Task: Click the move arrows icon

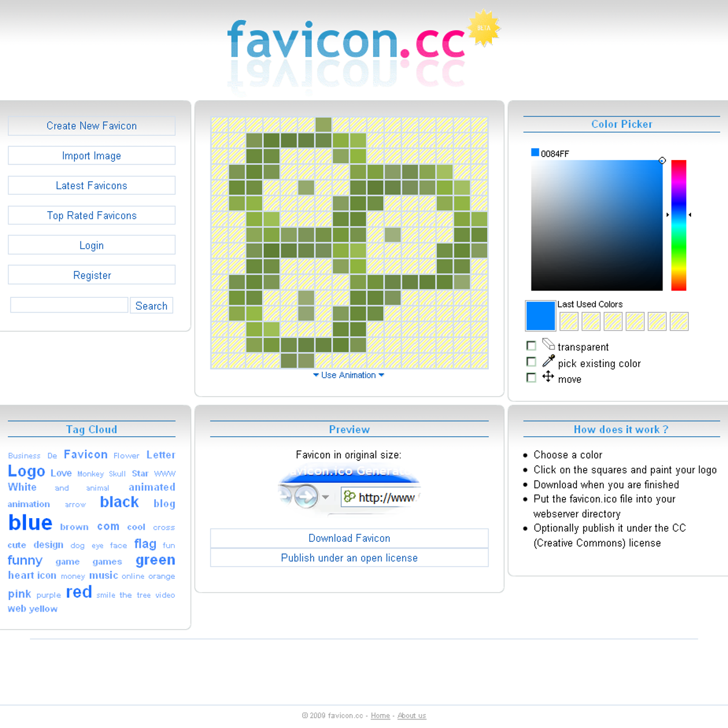Action: pos(548,376)
